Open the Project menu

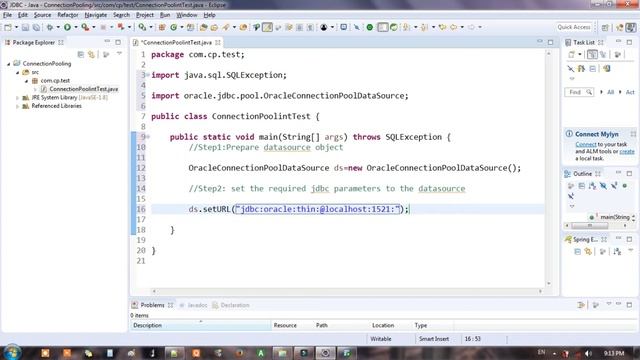(x=145, y=15)
